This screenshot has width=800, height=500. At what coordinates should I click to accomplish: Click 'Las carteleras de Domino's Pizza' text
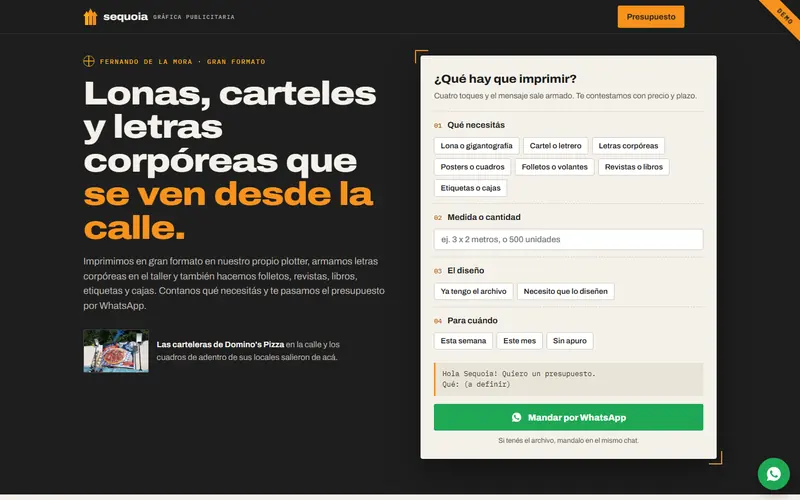pos(220,344)
